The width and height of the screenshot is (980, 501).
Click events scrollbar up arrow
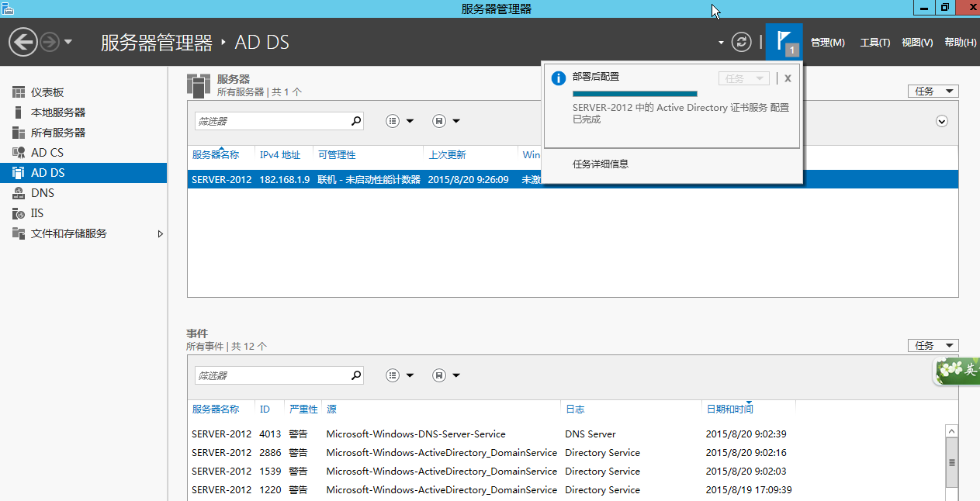coord(951,430)
